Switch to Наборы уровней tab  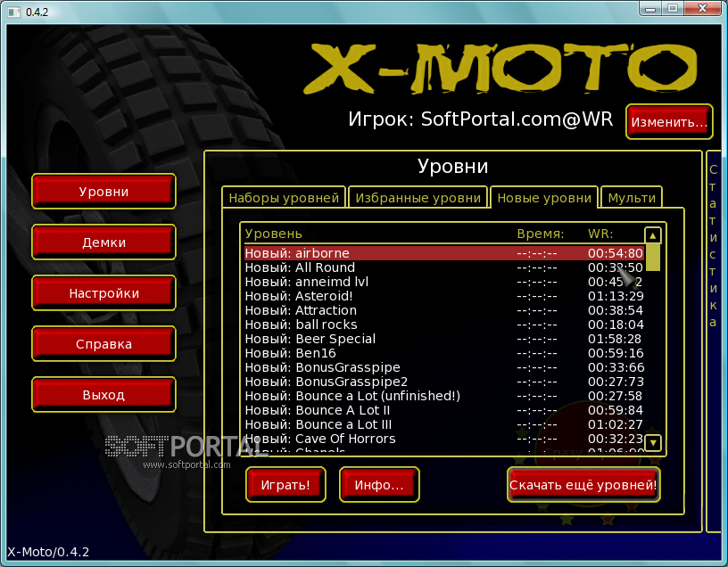[284, 198]
